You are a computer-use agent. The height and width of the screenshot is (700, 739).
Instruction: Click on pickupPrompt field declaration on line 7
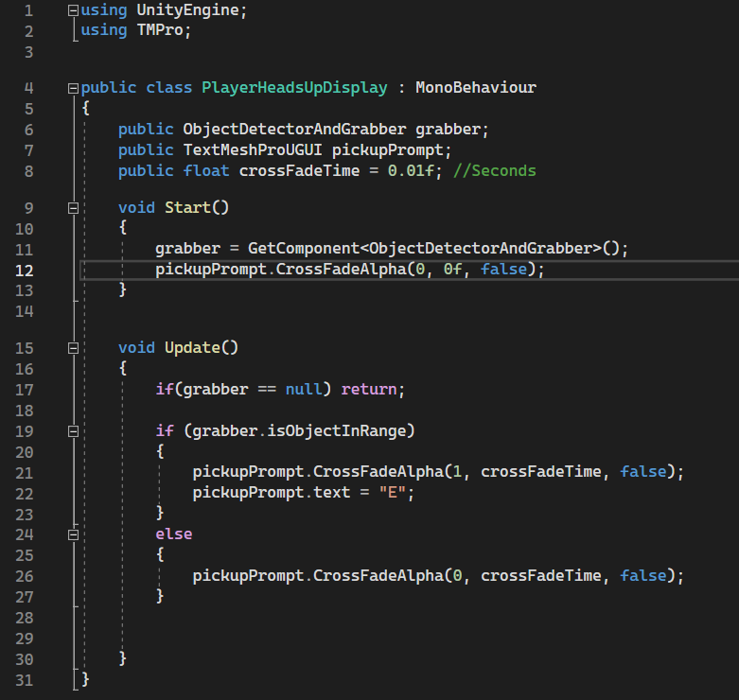[388, 150]
